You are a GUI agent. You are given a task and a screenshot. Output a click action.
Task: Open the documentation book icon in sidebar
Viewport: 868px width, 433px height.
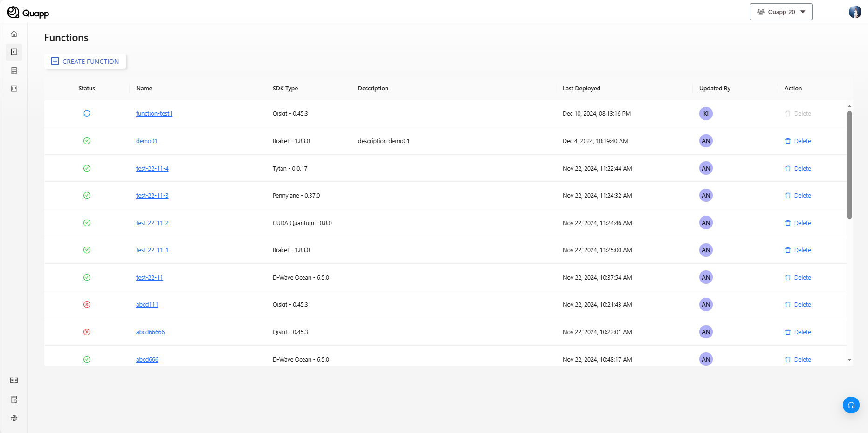click(x=14, y=380)
